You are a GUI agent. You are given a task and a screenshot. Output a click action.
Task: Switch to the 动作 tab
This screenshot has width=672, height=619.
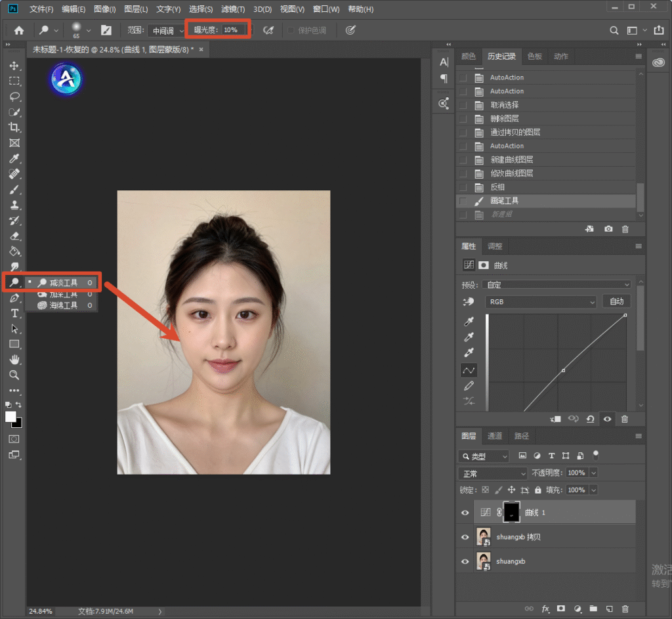pos(560,56)
